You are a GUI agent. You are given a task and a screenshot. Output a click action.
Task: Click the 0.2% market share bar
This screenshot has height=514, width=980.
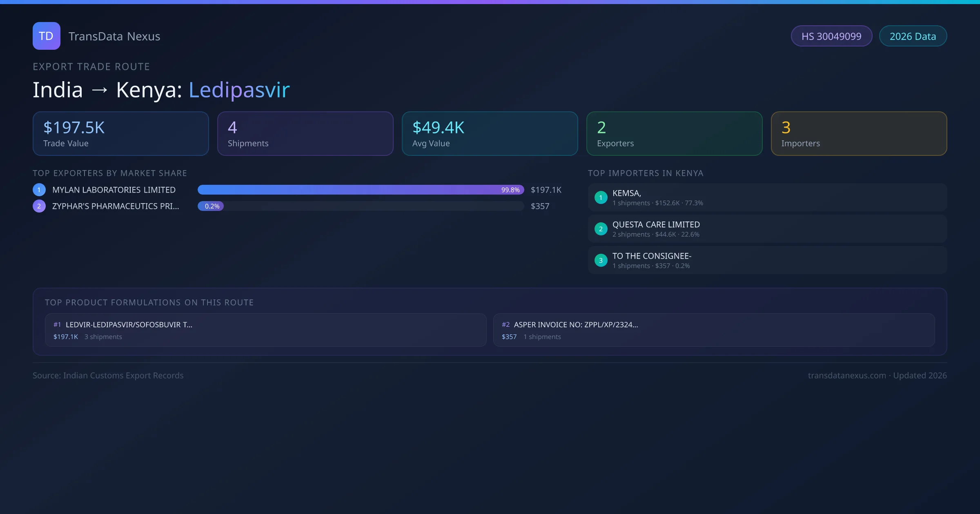point(211,206)
